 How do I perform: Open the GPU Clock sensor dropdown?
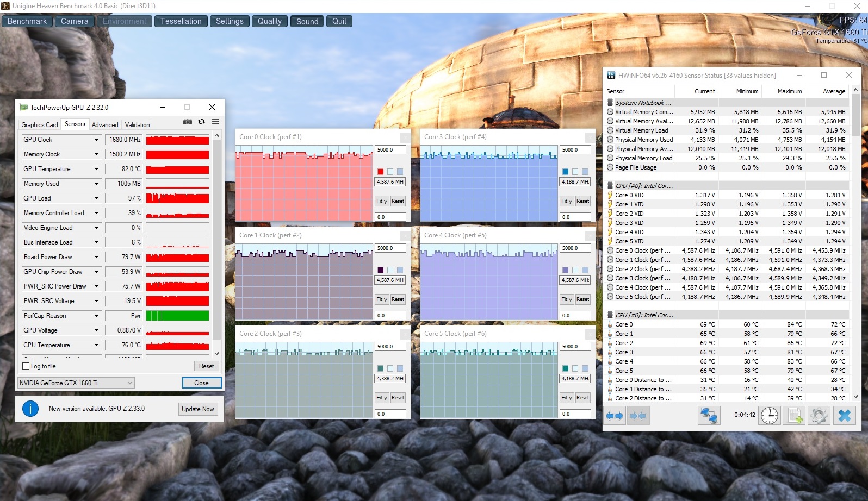[x=96, y=140]
